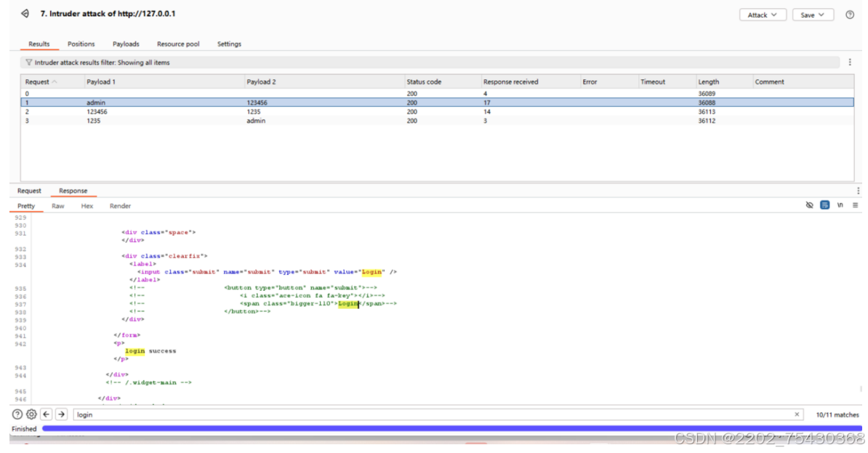The image size is (868, 453).
Task: Select result row 0 with length 36089
Action: (438, 94)
